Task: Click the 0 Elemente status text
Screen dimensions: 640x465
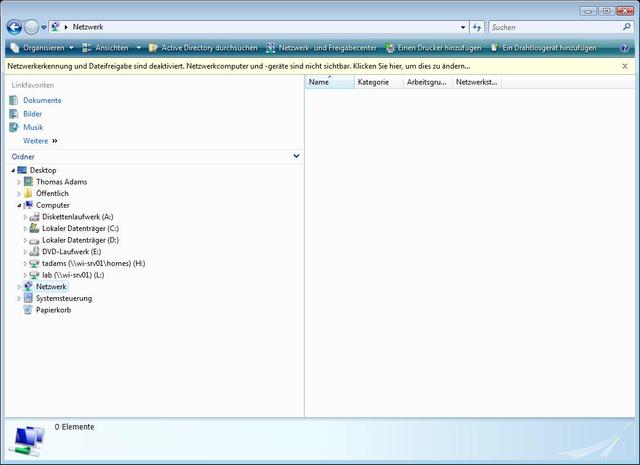Action: click(74, 427)
